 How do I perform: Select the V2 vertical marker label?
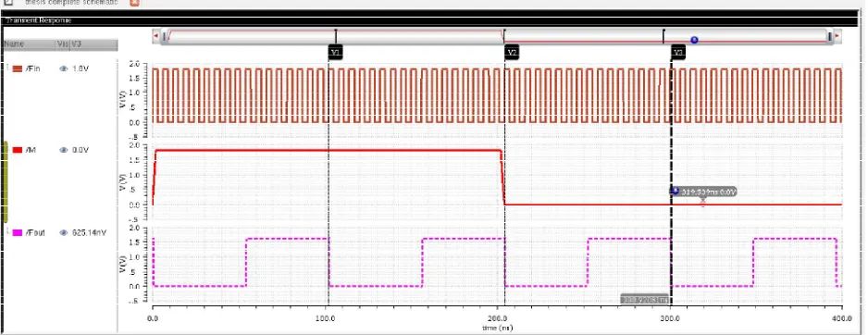tap(512, 52)
